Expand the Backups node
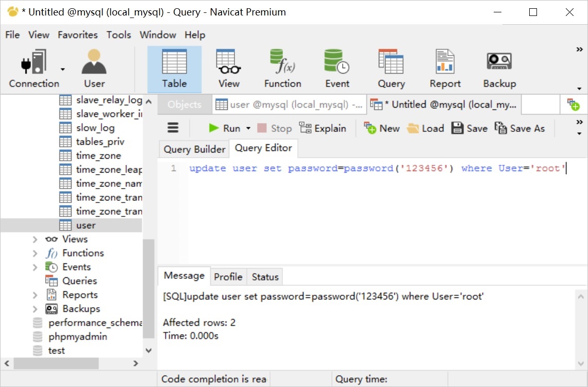 tap(35, 309)
